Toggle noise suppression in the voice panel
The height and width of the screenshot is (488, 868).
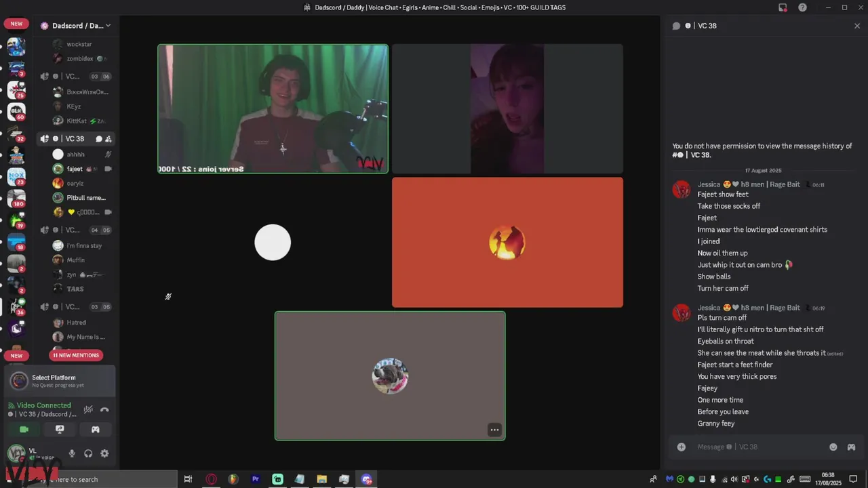tap(88, 409)
